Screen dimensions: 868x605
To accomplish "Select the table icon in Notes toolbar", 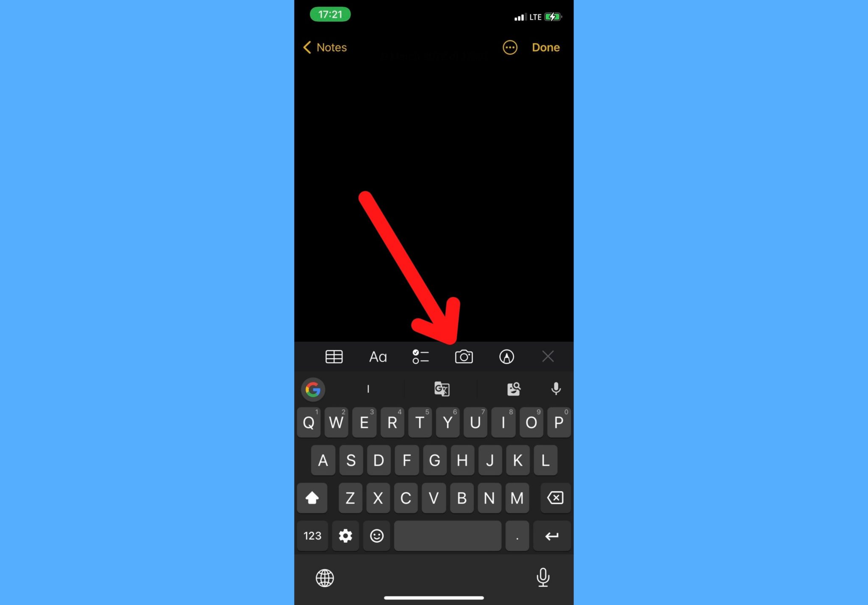I will [x=334, y=356].
